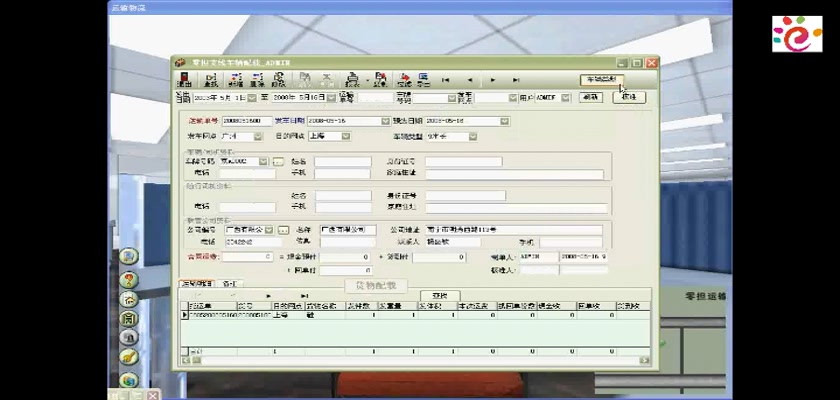Click the Delete record toolbar icon

coord(258,79)
